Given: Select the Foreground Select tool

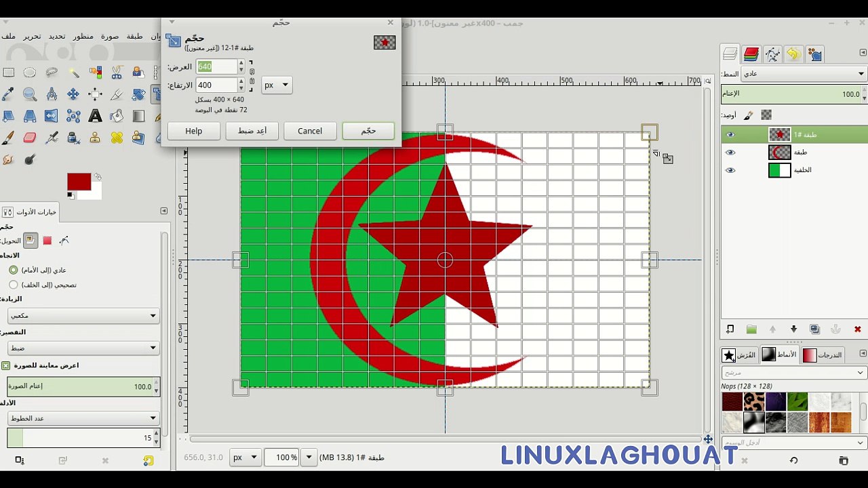Looking at the screenshot, I should pos(138,73).
